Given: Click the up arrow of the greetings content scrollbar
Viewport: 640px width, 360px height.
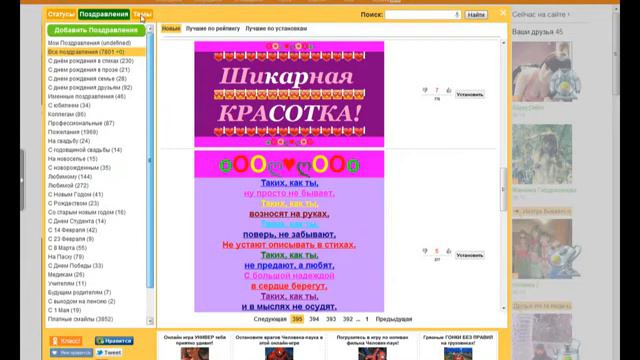Looking at the screenshot, I should click(503, 42).
